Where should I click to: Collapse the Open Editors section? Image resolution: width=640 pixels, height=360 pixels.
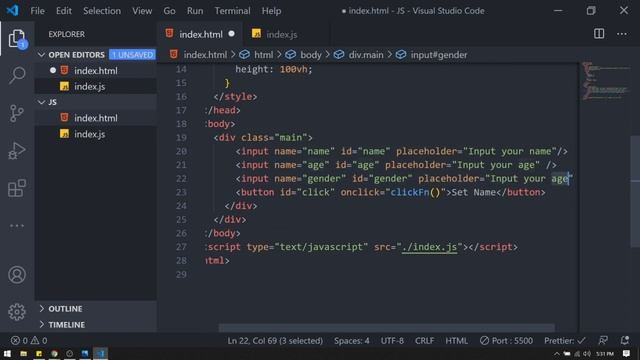point(41,54)
